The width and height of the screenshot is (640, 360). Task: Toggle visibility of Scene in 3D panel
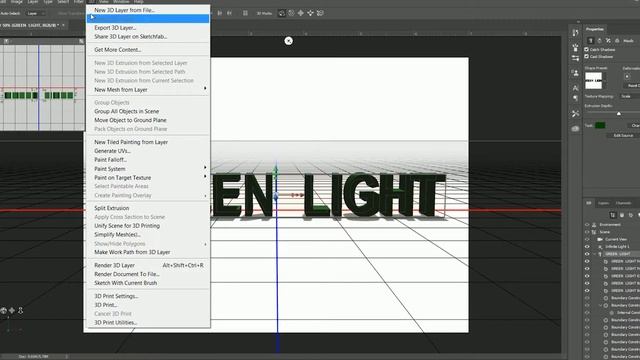pyautogui.click(x=587, y=232)
